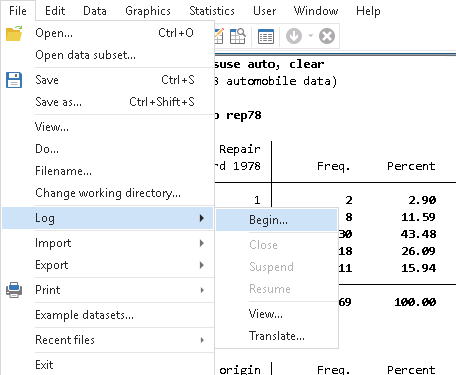Click the 'rep78' command in results
The image size is (456, 375).
[244, 115]
